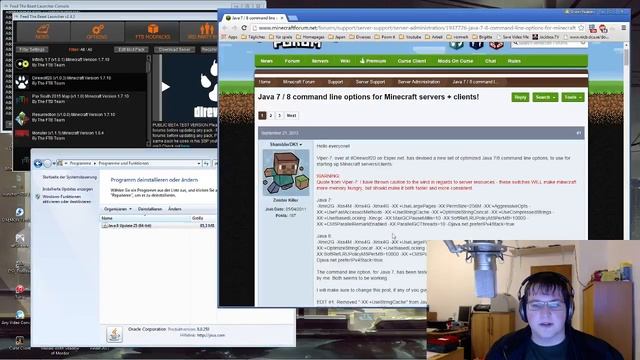The image size is (640, 360).
Task: Click the Chrome reload button
Action: click(x=244, y=28)
